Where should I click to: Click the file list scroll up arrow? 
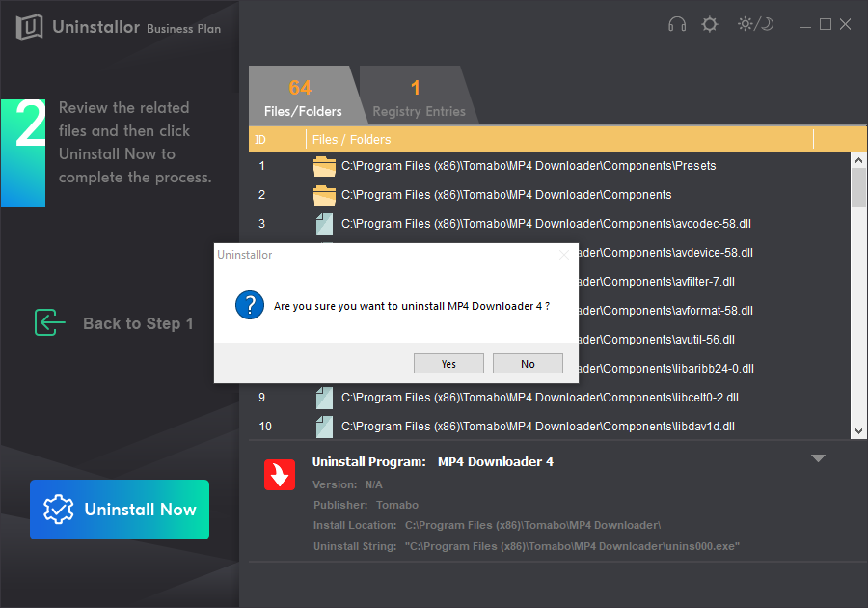(x=858, y=160)
